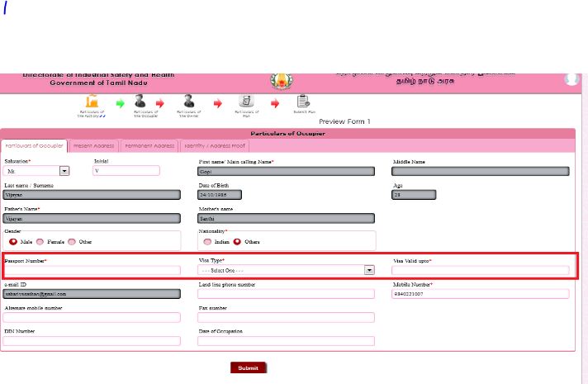Viewport: 588px width, 384px height.
Task: Focus the Passport Number input field
Action: coord(92,270)
